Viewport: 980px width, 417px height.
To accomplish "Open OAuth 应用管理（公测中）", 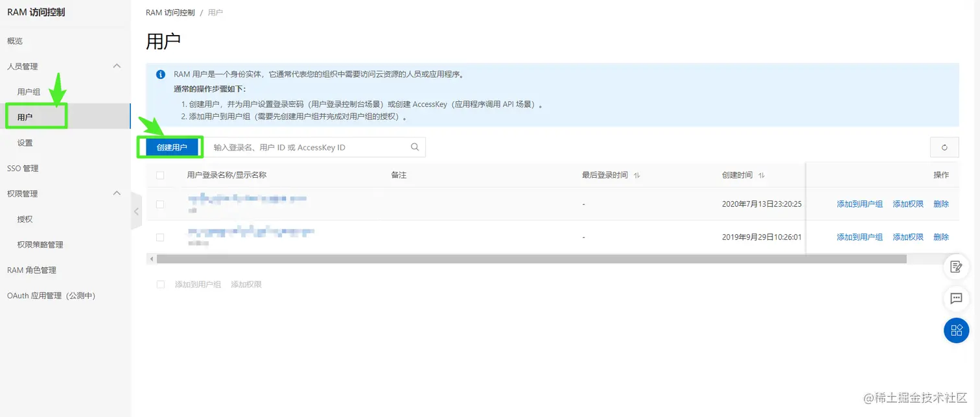I will [x=51, y=295].
